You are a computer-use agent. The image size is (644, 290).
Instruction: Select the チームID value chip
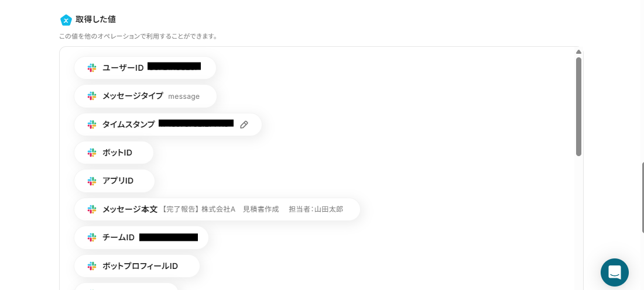(141, 238)
